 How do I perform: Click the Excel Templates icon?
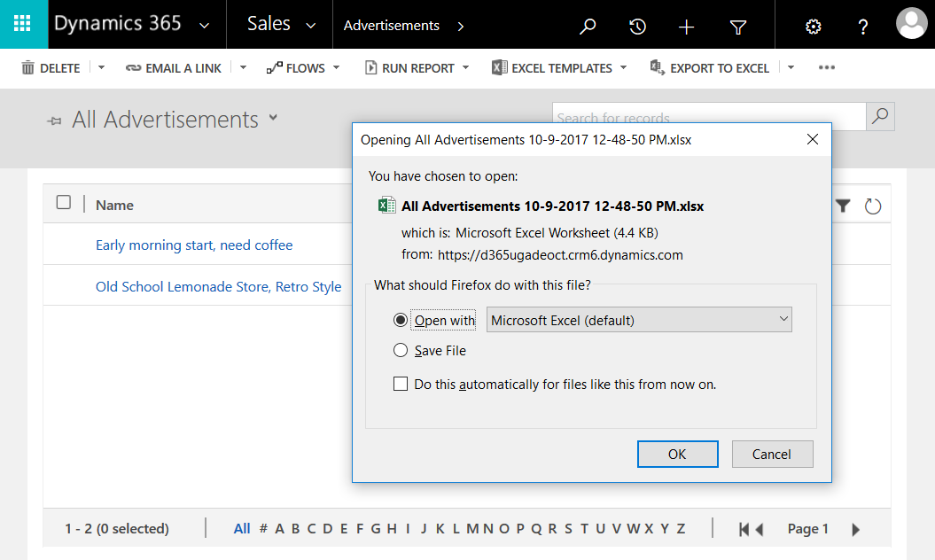pyautogui.click(x=499, y=67)
